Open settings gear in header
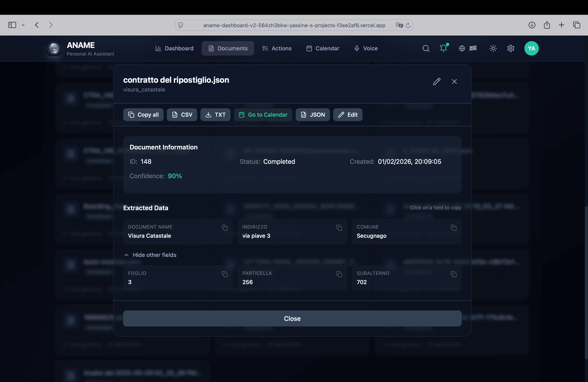The height and width of the screenshot is (382, 588). tap(511, 48)
